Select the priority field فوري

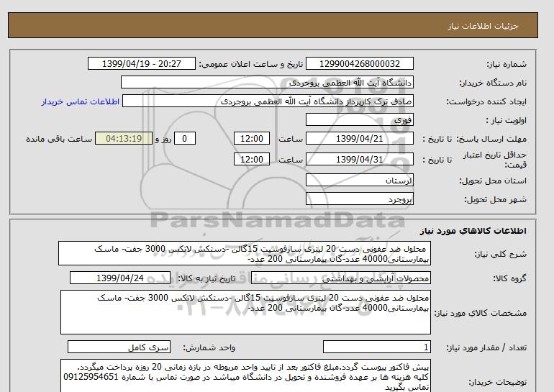[359, 119]
